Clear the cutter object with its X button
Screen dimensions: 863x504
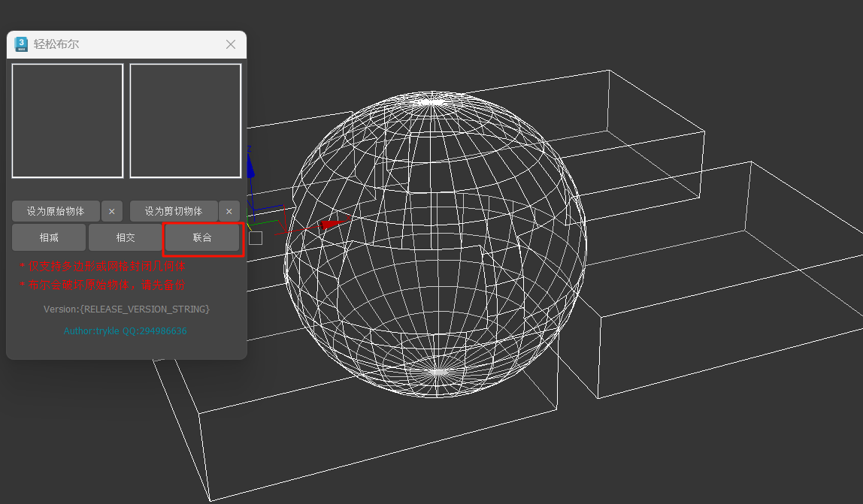click(x=229, y=211)
